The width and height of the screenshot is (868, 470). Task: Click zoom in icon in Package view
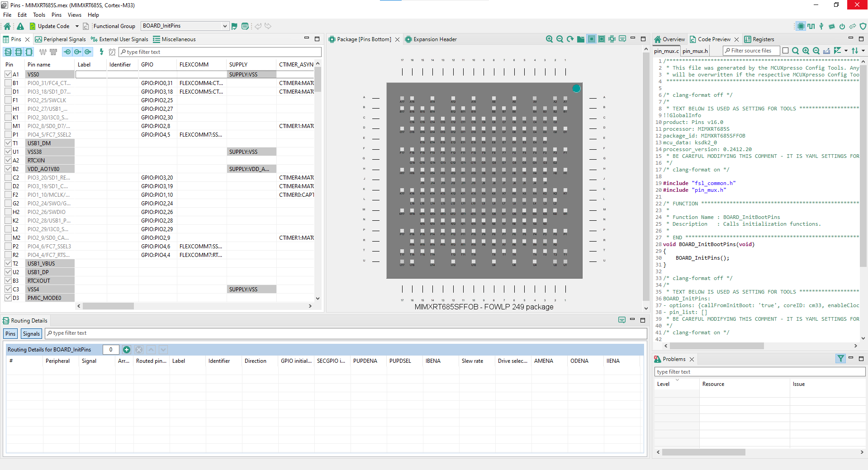(x=550, y=39)
